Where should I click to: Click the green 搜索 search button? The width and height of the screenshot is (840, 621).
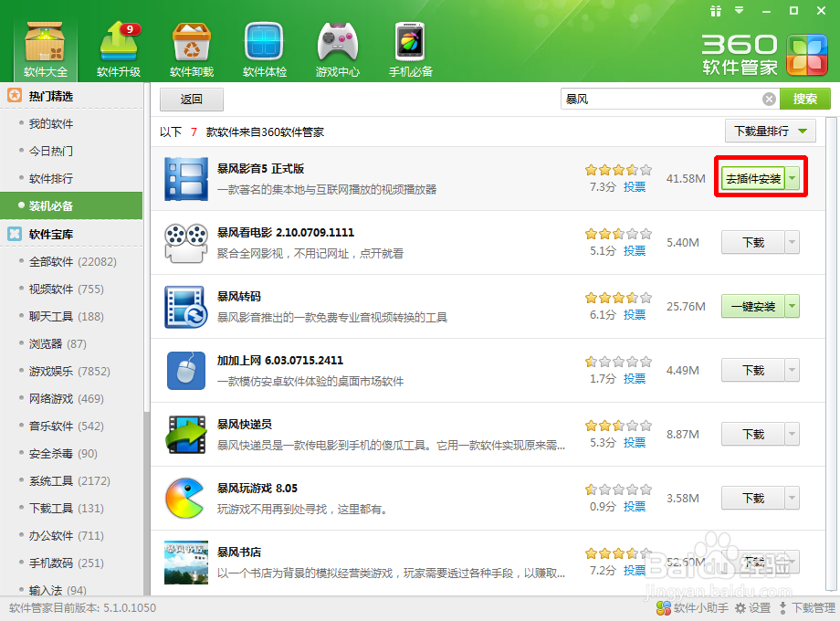(x=804, y=100)
